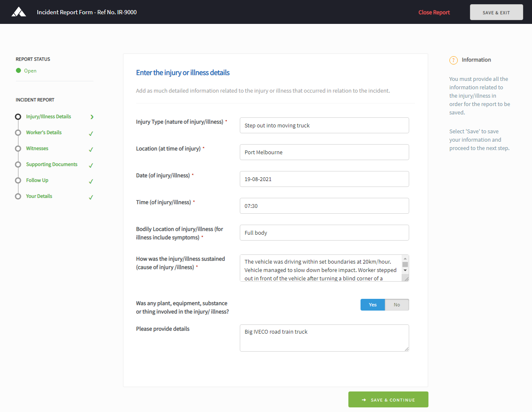Click the checkmark beside Worker's Details
This screenshot has height=412, width=532.
(91, 134)
